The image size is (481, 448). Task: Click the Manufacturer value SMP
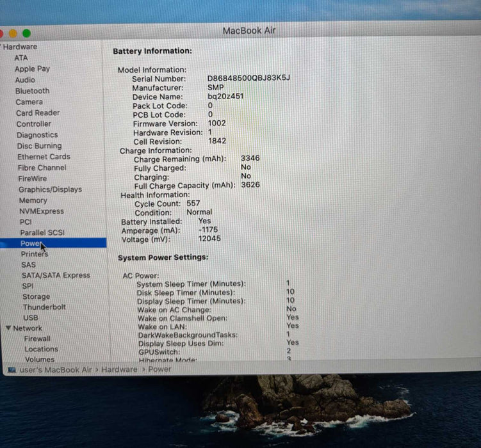click(216, 87)
